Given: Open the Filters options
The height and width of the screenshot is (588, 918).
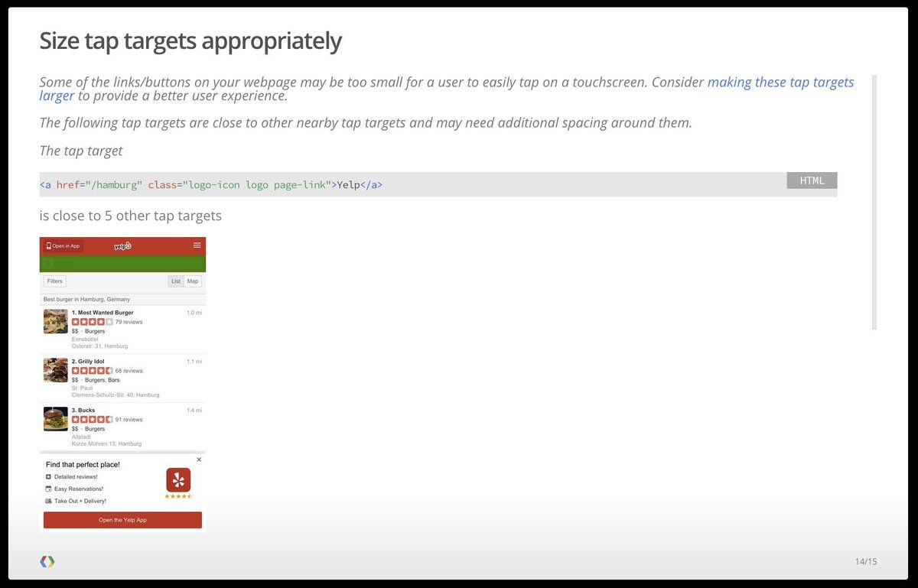Looking at the screenshot, I should tap(55, 281).
